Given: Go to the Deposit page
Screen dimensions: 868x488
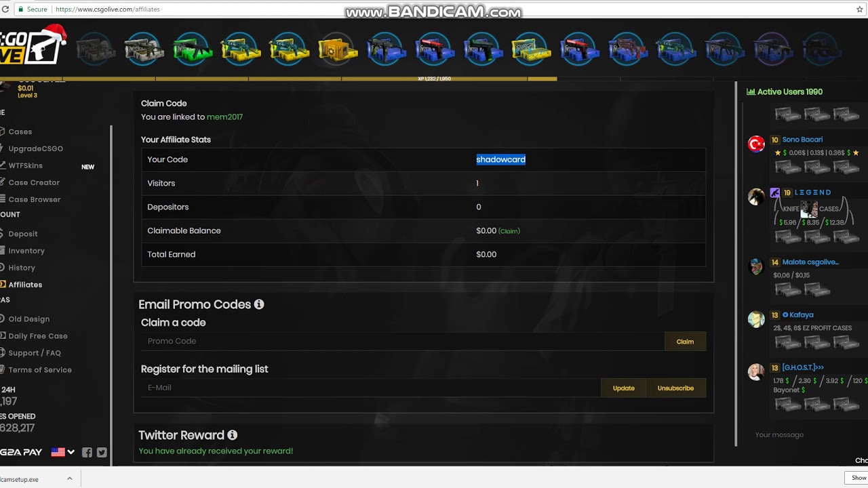Looking at the screenshot, I should click(x=22, y=234).
